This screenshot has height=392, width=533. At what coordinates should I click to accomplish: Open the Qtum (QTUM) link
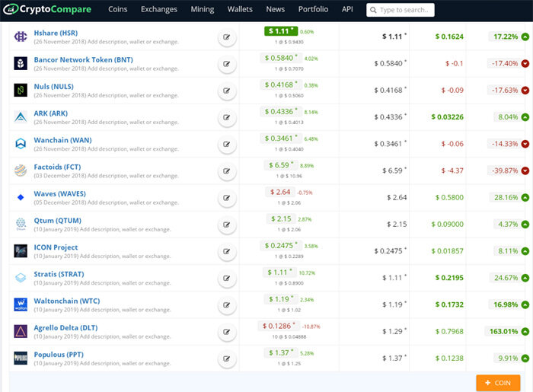[x=57, y=221]
